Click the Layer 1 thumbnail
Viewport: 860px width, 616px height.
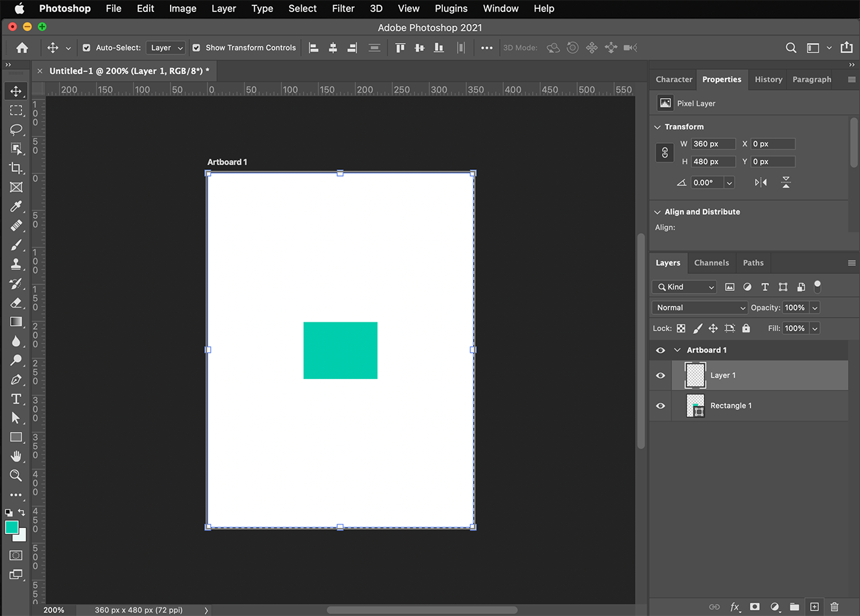pyautogui.click(x=695, y=376)
